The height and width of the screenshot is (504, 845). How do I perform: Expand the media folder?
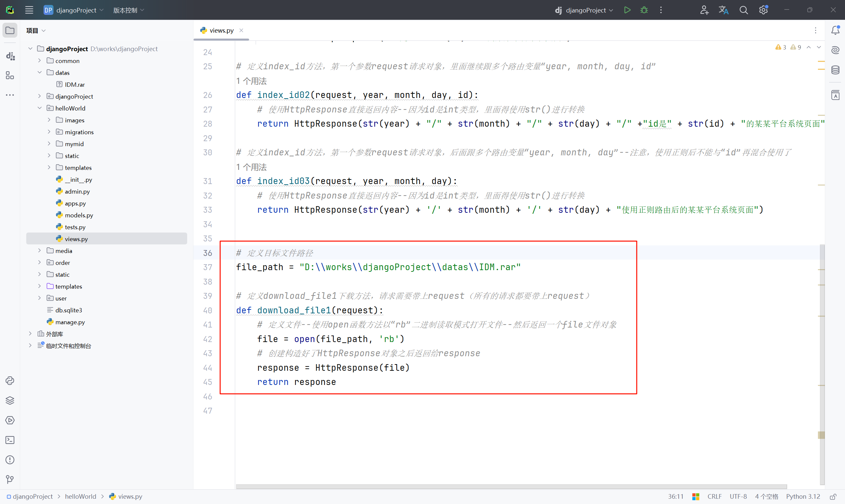[39, 251]
